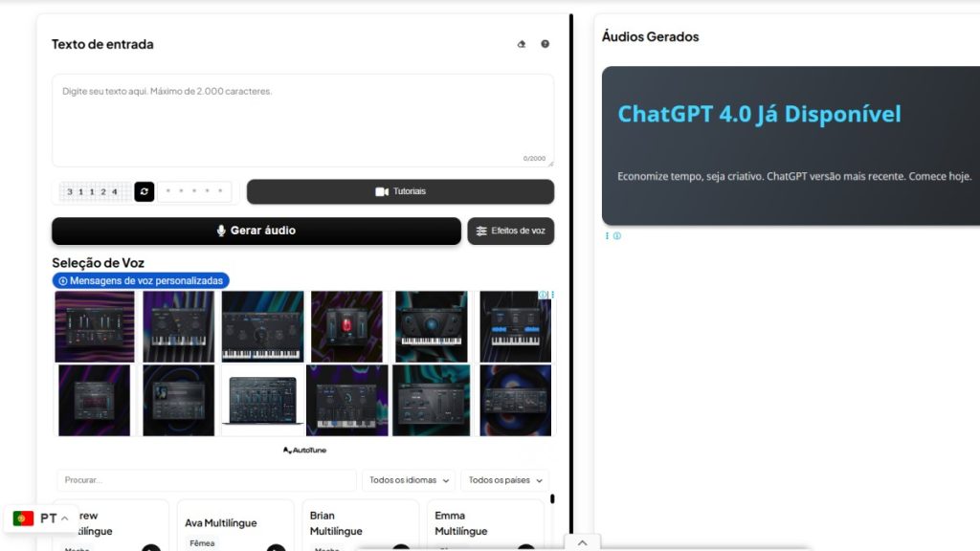This screenshot has height=551, width=980.
Task: Open the Tutoriais video button
Action: (400, 192)
